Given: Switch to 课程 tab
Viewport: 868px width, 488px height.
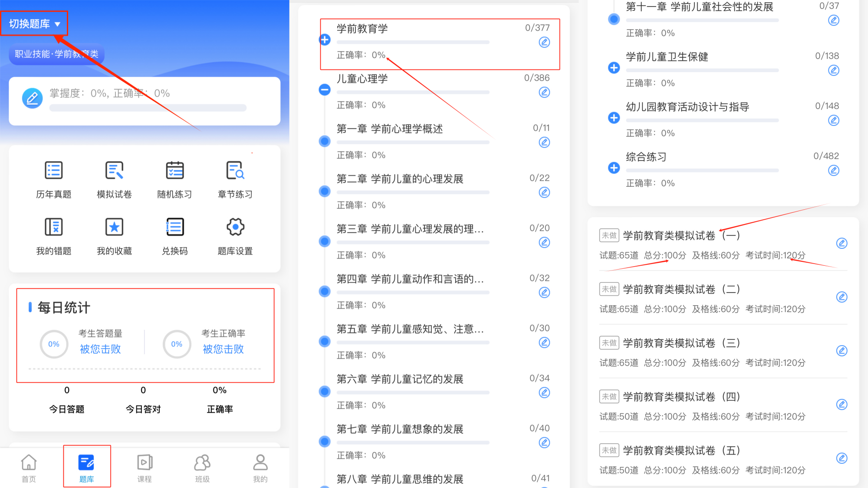Looking at the screenshot, I should pos(145,468).
